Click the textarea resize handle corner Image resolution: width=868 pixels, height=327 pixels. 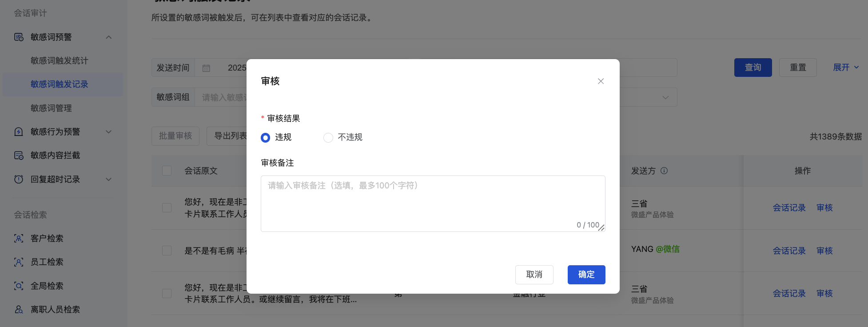tap(601, 228)
